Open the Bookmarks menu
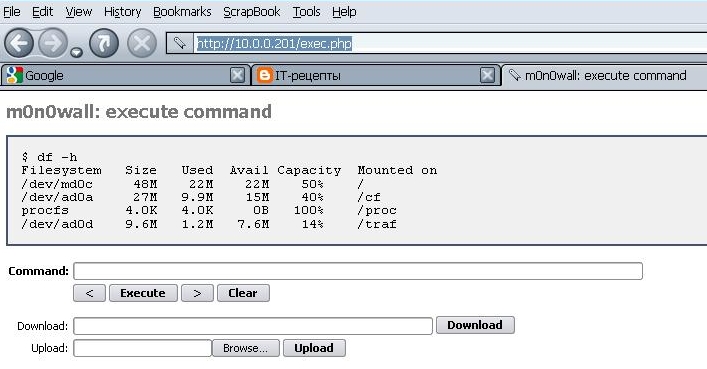Viewport: 707px width, 369px height. tap(182, 12)
